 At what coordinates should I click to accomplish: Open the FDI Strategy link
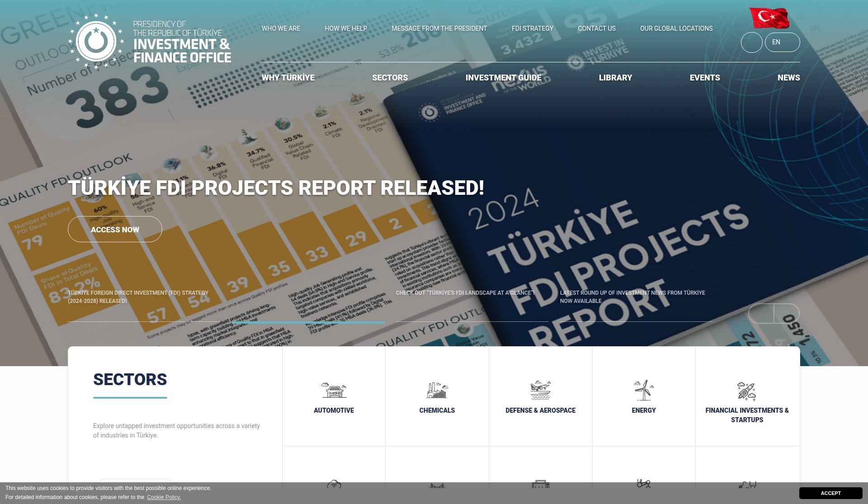[532, 28]
